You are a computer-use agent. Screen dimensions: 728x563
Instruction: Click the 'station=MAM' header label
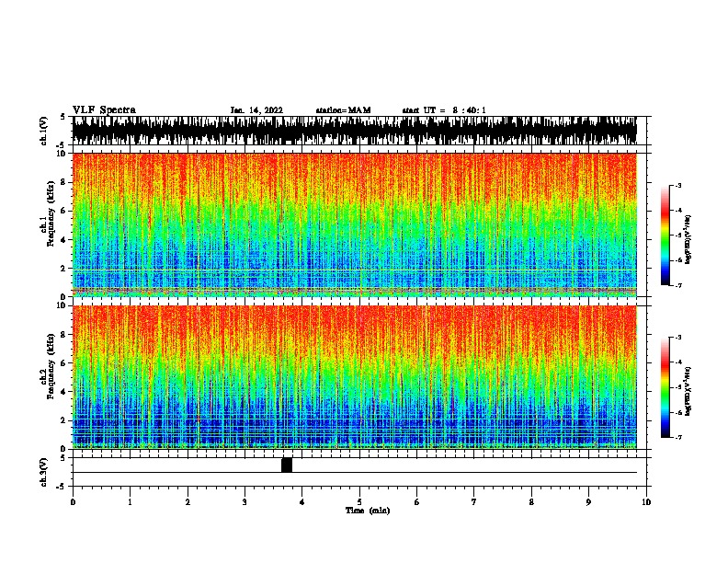click(x=343, y=110)
